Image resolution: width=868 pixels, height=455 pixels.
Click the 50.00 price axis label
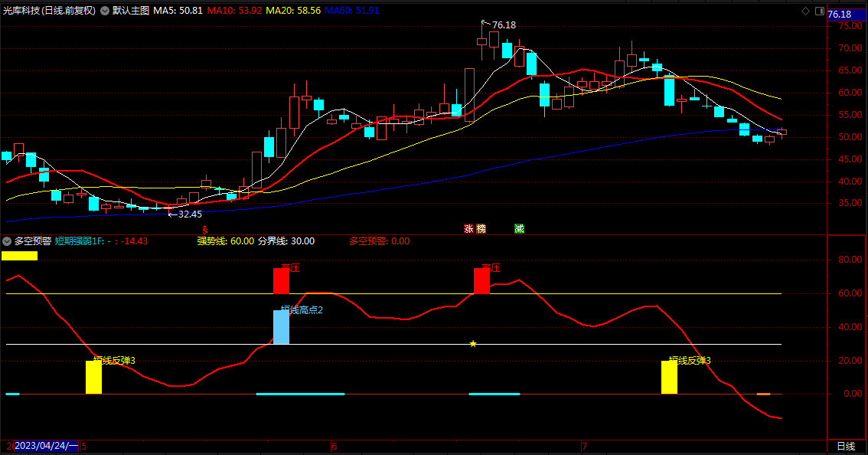(x=850, y=137)
